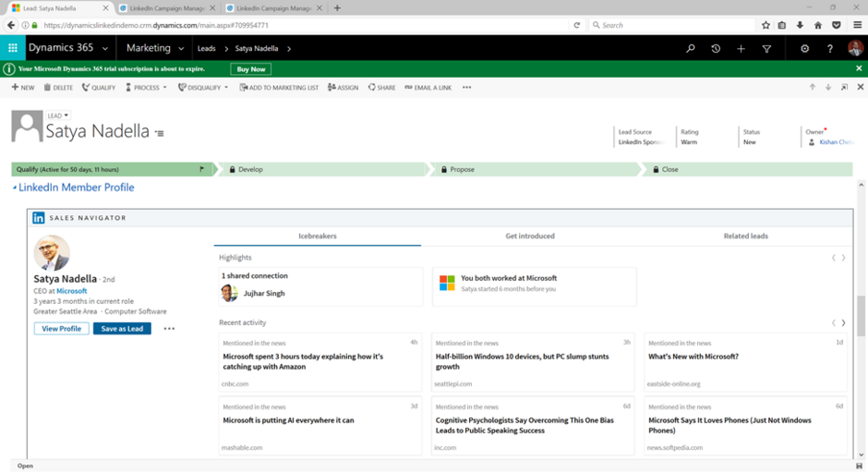Select the Propose process stage

[x=535, y=169]
